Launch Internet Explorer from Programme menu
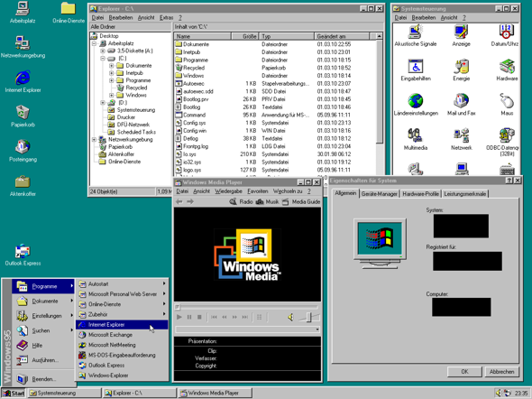This screenshot has width=532, height=399. tap(122, 325)
